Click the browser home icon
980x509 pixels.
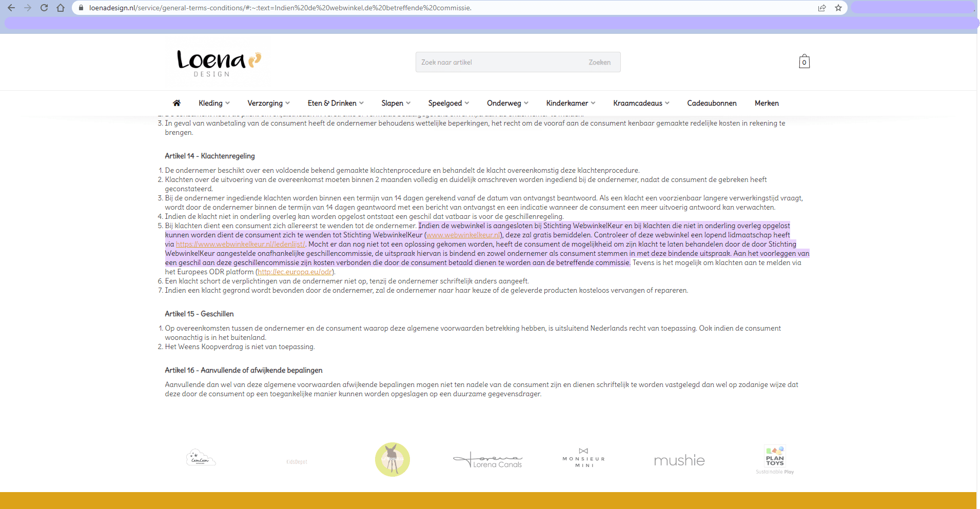coord(61,8)
